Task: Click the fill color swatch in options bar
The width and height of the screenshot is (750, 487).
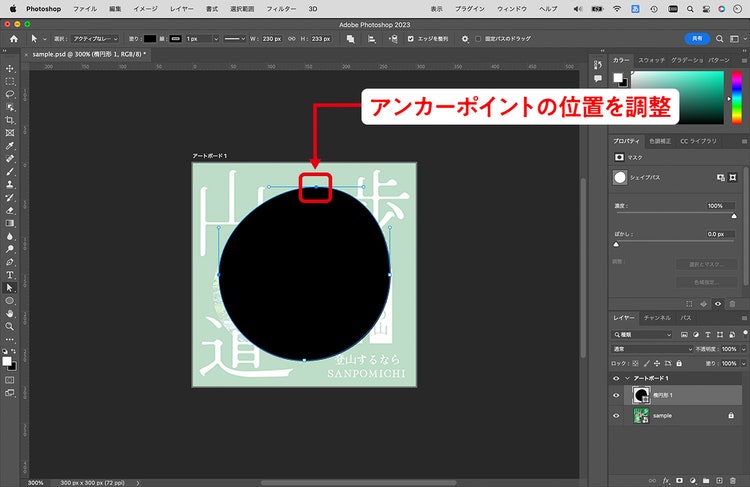Action: click(150, 39)
